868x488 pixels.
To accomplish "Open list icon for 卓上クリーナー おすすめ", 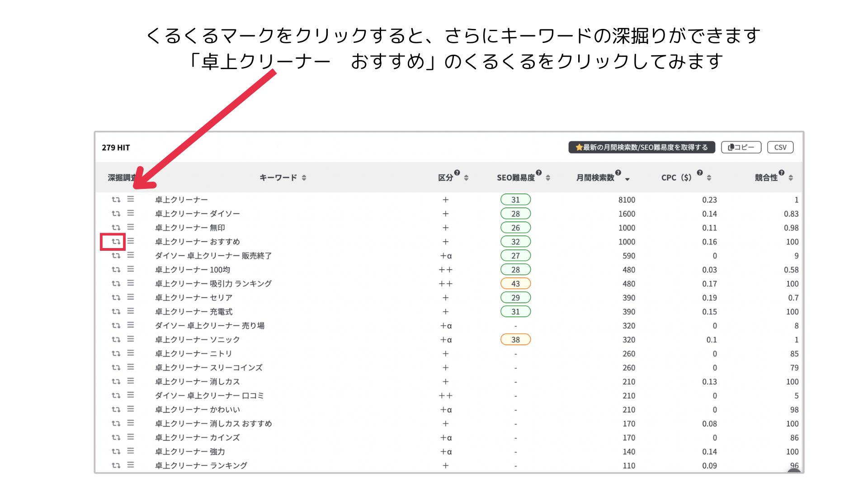I will point(131,241).
